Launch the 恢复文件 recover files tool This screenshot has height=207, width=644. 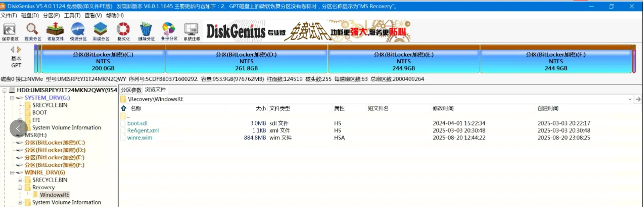[x=55, y=32]
